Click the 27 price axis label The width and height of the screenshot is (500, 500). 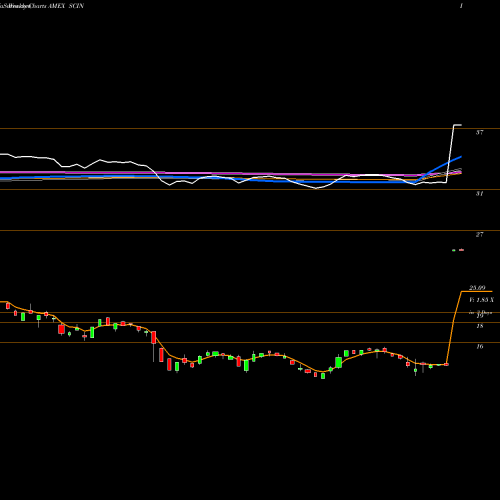tap(479, 235)
